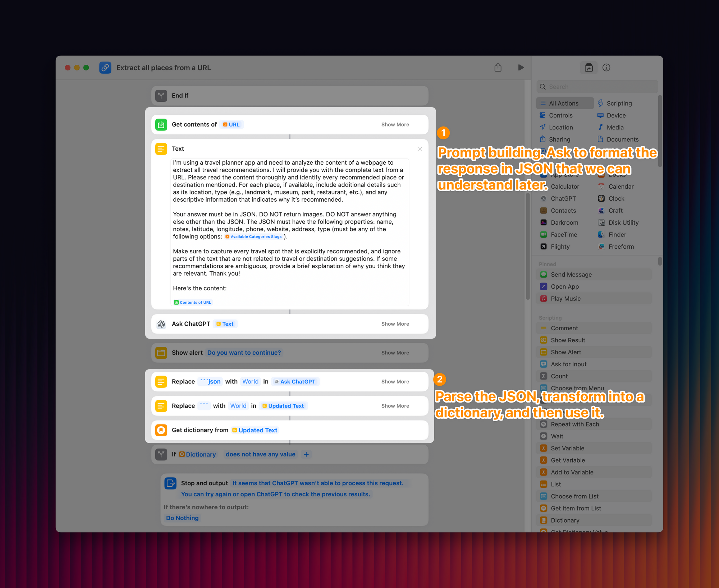Add the Ask for Input action
The width and height of the screenshot is (719, 588).
(x=594, y=364)
